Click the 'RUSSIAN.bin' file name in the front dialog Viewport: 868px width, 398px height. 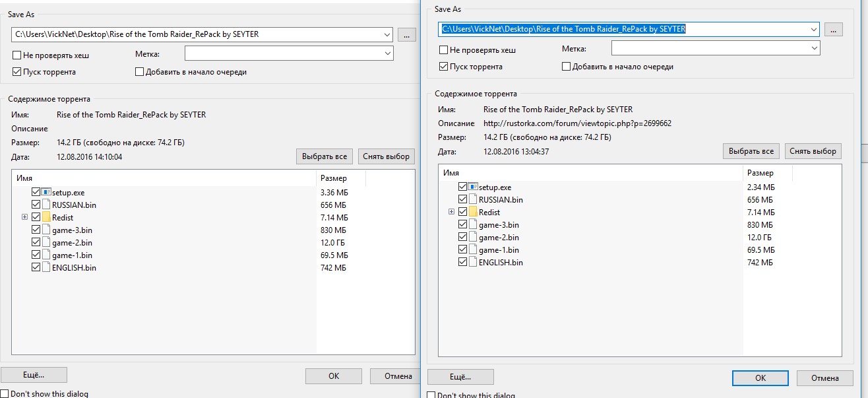point(501,200)
